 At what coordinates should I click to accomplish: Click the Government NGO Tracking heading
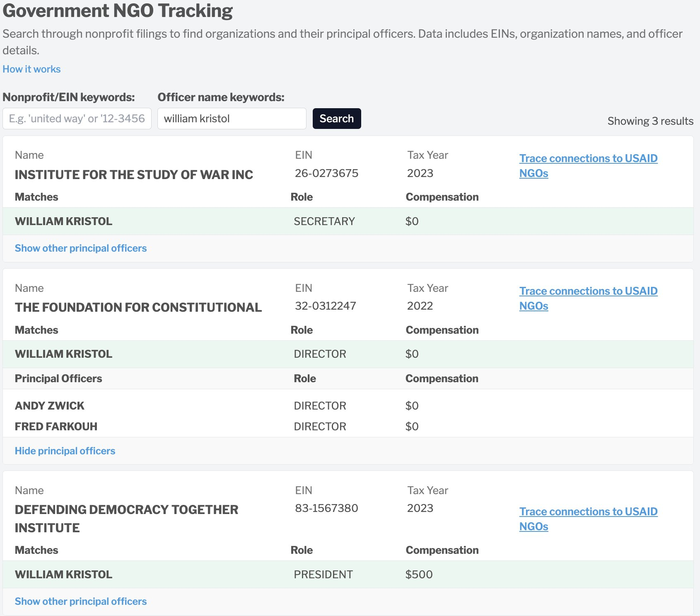118,11
